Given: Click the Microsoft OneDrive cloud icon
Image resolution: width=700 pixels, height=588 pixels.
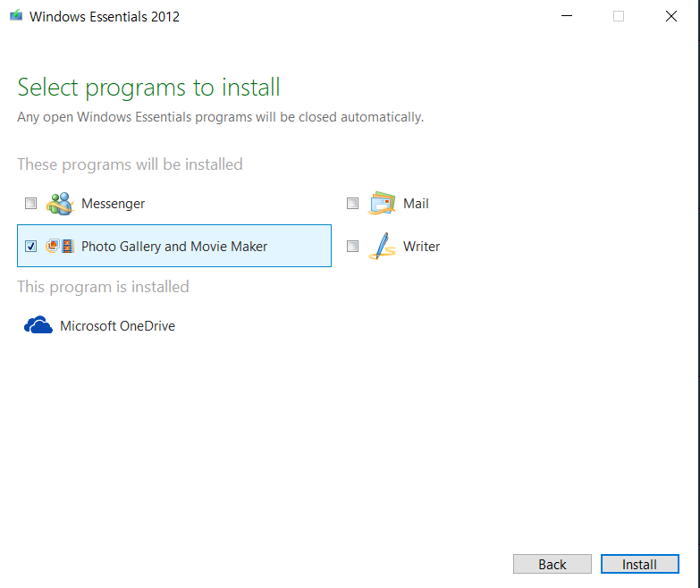Looking at the screenshot, I should coord(38,325).
